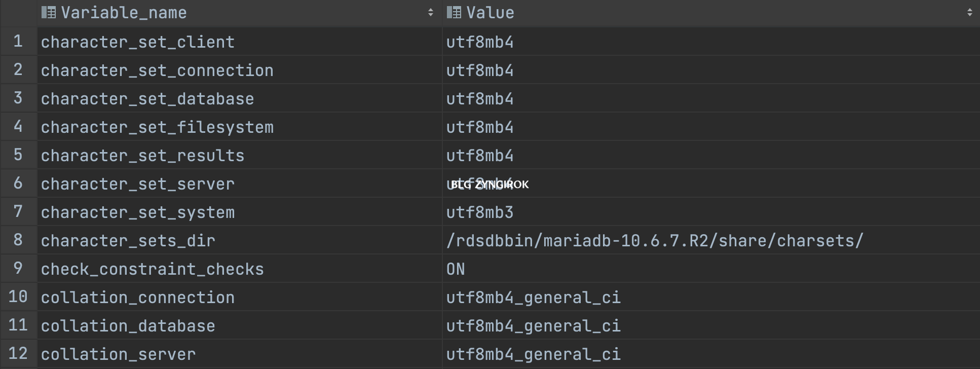The height and width of the screenshot is (369, 980).
Task: Click the character_set_server value cell
Action: (711, 183)
